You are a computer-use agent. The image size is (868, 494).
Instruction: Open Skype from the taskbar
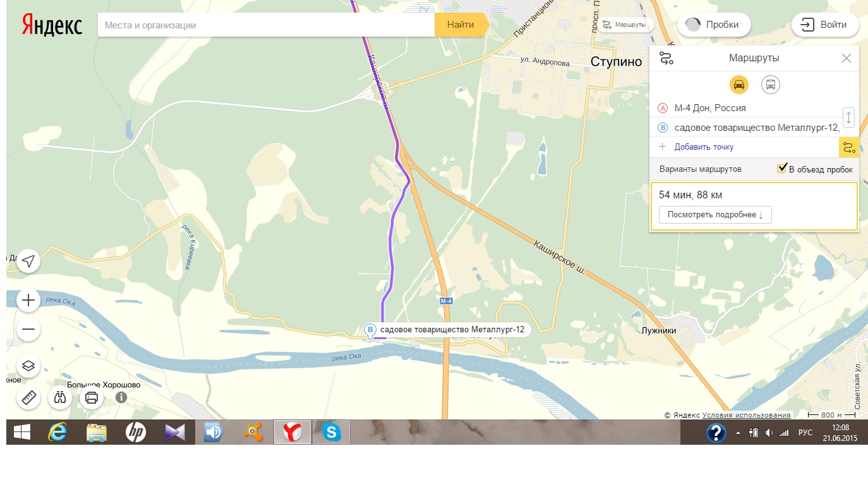[x=331, y=432]
